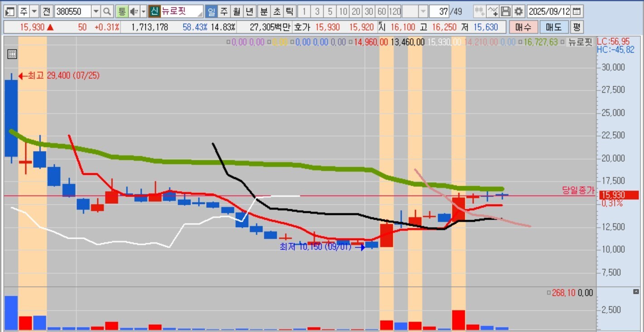Image resolution: width=644 pixels, height=332 pixels.
Task: Open the 주 market type dropdown arrow
Action: click(35, 11)
